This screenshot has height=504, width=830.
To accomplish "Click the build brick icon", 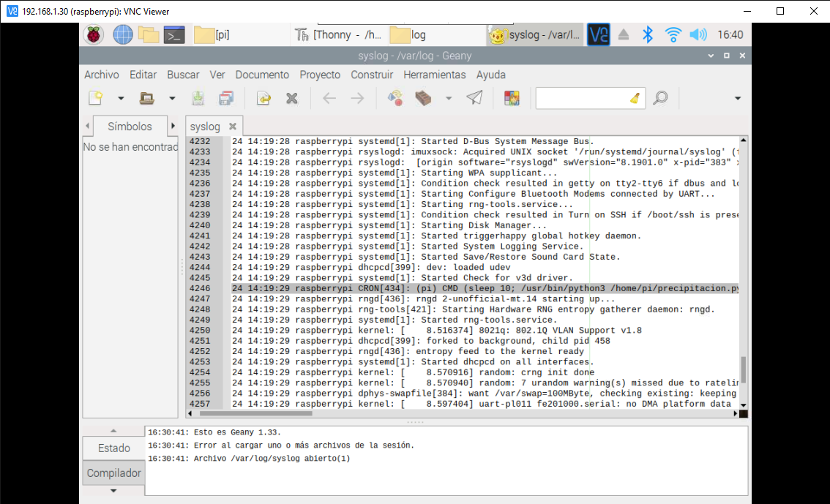I will (423, 98).
